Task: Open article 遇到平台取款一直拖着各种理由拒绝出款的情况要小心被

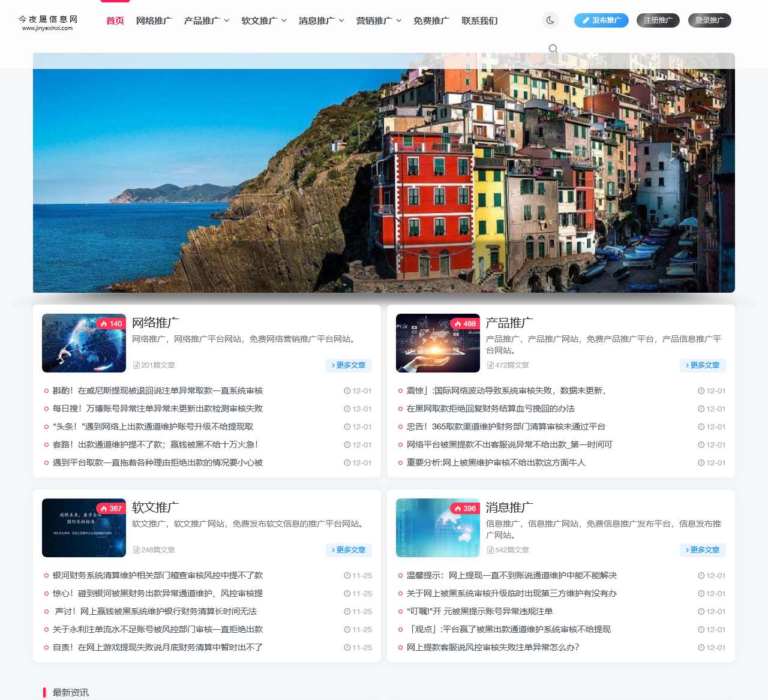Action: tap(158, 463)
